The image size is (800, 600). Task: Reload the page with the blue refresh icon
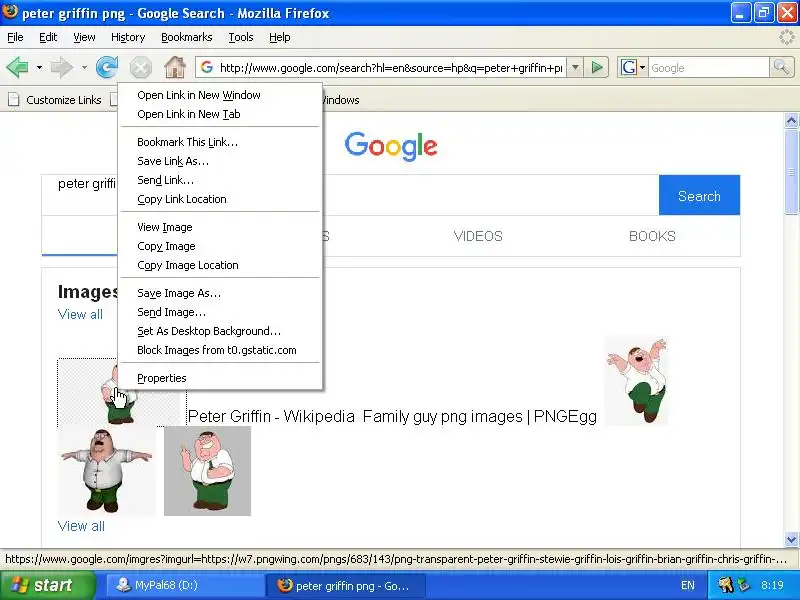[x=107, y=67]
